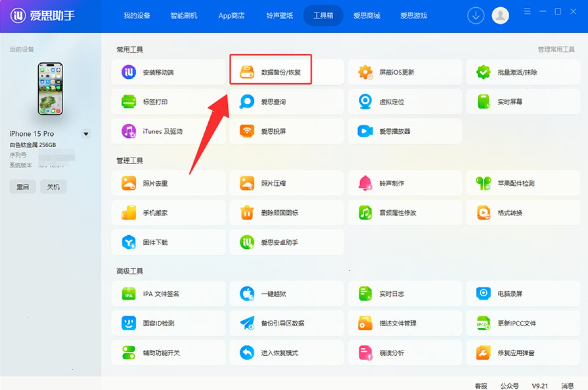Viewport: 588px width, 390px height.
Task: Click 白色钛金属 256GB device info text
Action: click(x=33, y=145)
